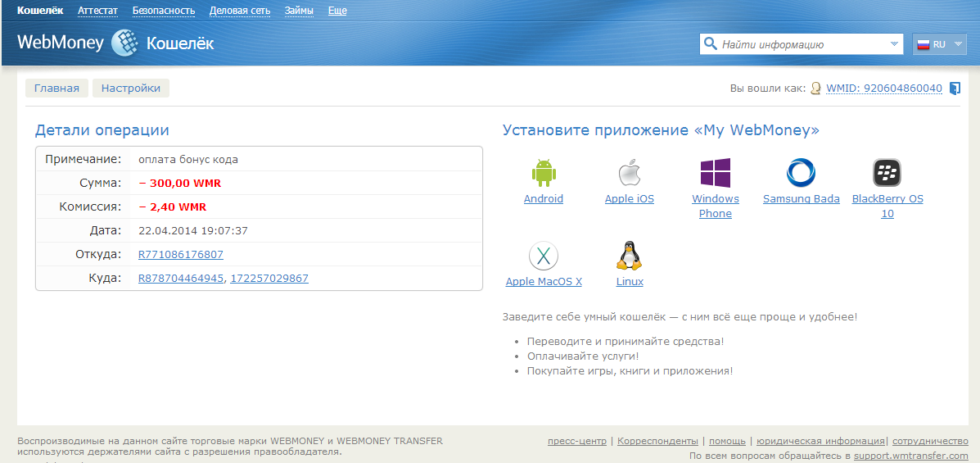Open the Деловая сеть menu item
This screenshot has height=463, width=980.
[239, 11]
